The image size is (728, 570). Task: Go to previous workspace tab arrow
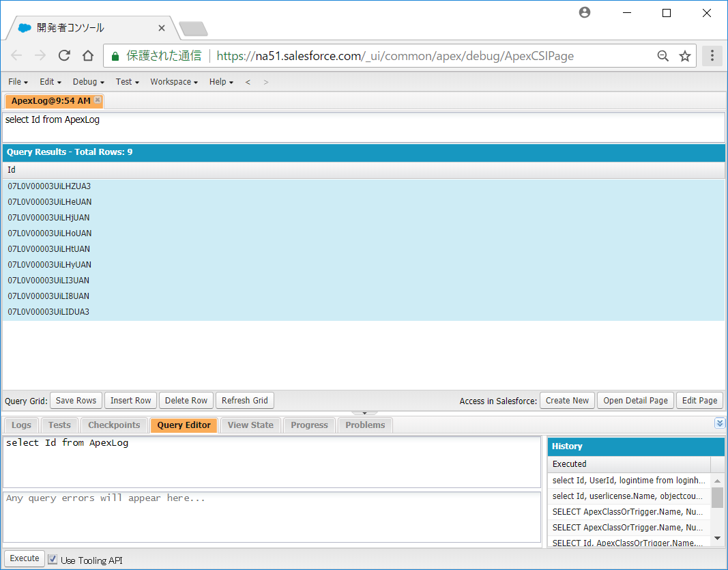pos(248,82)
